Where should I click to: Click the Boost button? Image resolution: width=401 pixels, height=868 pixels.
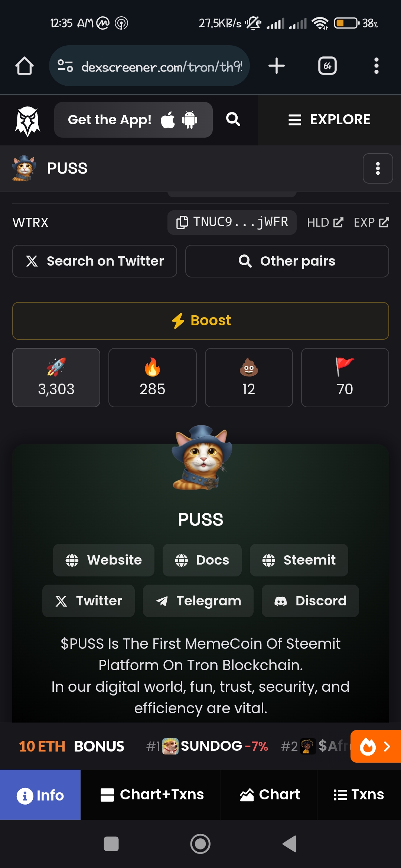tap(200, 321)
